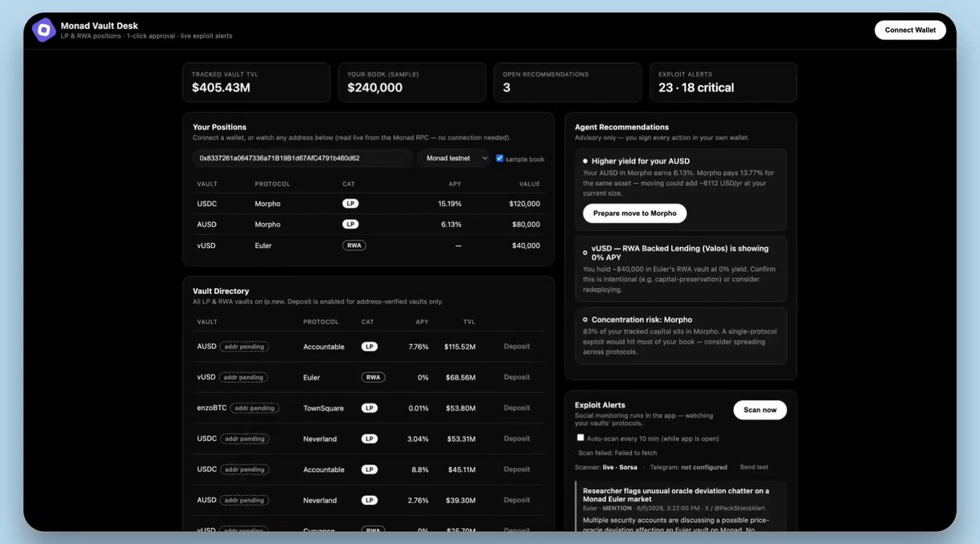This screenshot has height=544, width=980.
Task: Click Scanner: live · Sorsa status text
Action: 606,467
